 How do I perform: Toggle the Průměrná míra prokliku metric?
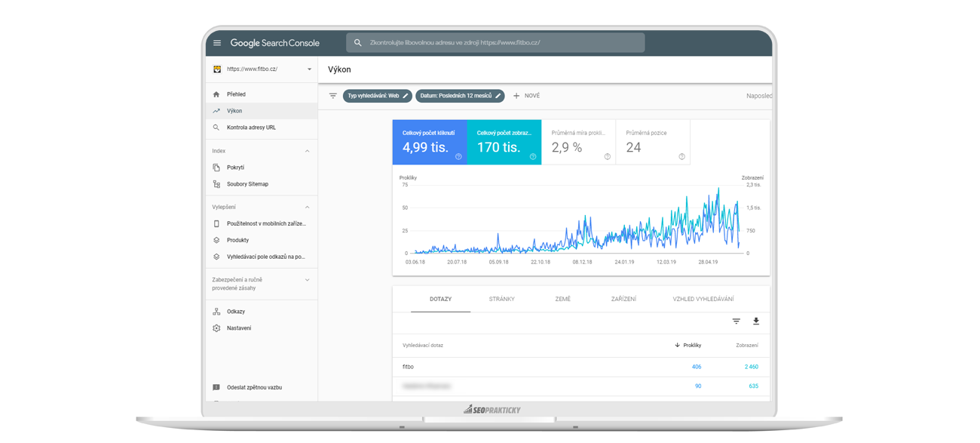click(578, 142)
